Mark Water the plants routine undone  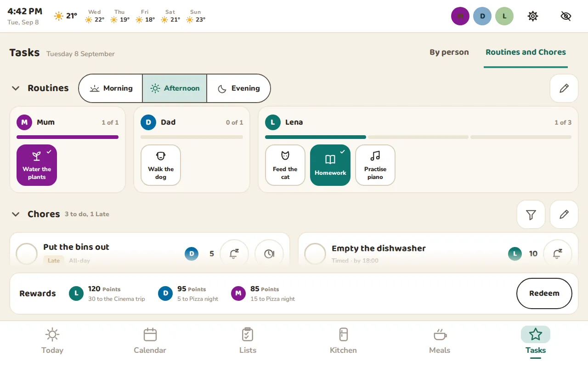pyautogui.click(x=37, y=165)
